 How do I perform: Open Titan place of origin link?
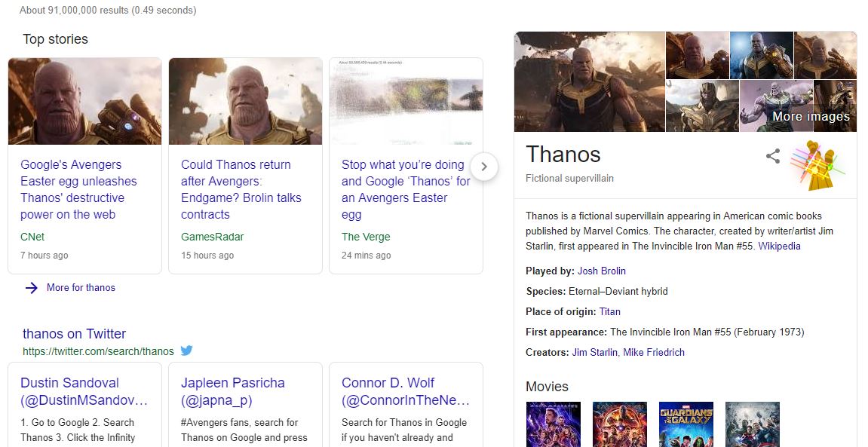tap(609, 312)
